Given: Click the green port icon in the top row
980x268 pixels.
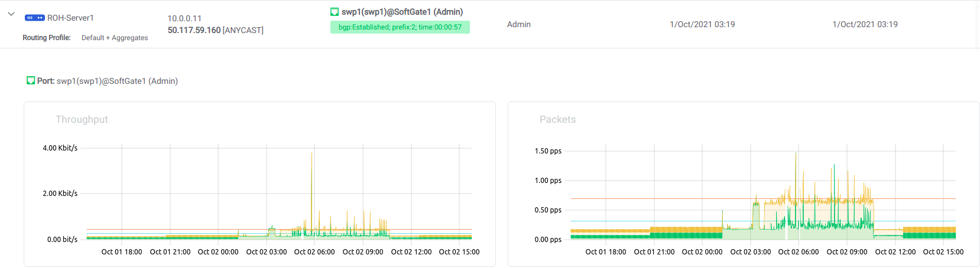Looking at the screenshot, I should point(335,12).
